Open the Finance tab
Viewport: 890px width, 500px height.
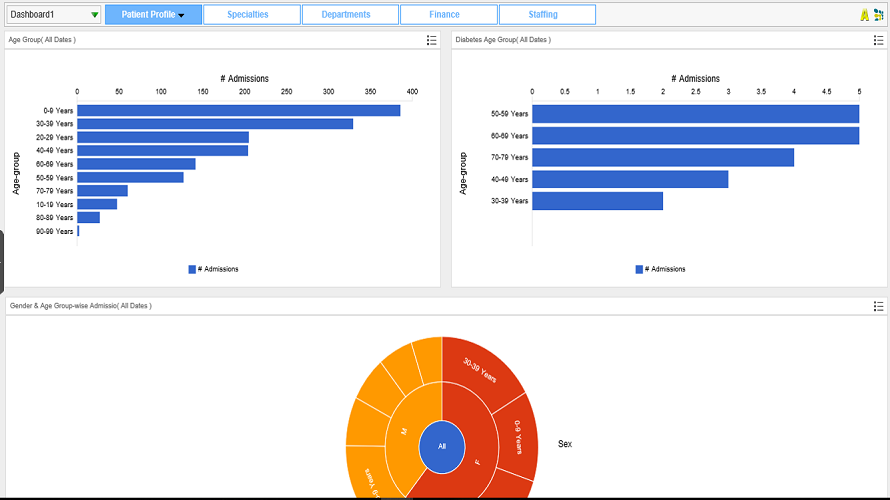[x=448, y=15]
